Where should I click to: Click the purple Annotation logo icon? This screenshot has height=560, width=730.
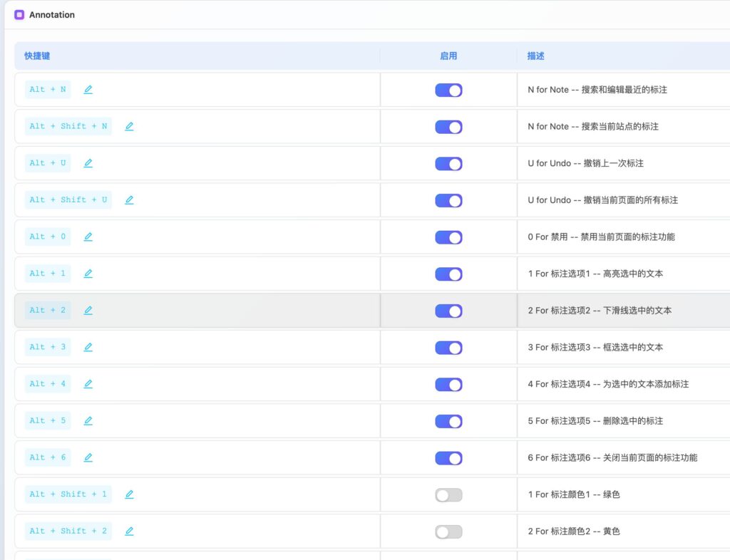[x=19, y=15]
